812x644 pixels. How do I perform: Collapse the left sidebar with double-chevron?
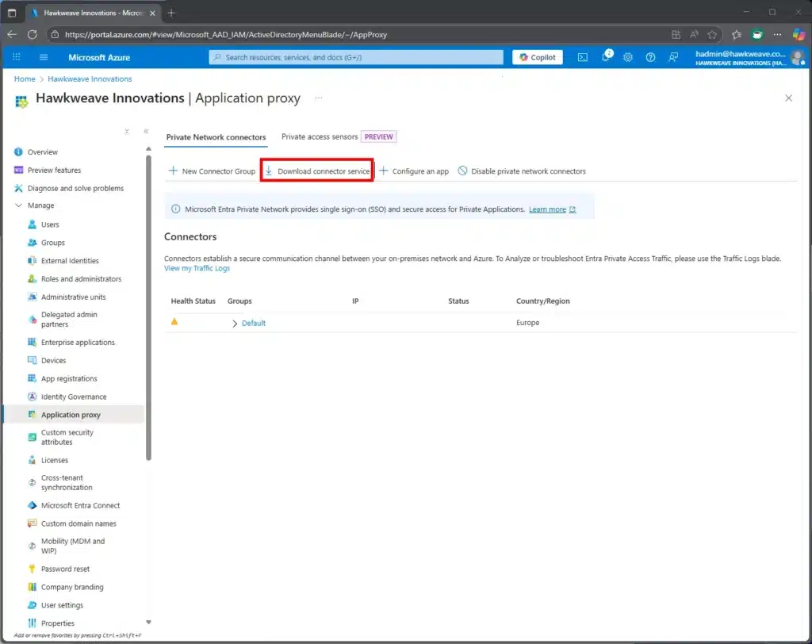pos(146,132)
